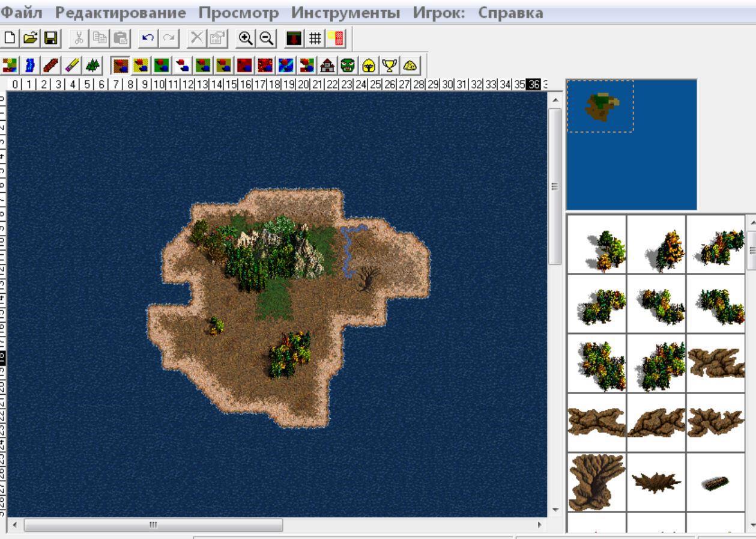The width and height of the screenshot is (756, 539).
Task: Click the Redo arrow icon
Action: 168,38
